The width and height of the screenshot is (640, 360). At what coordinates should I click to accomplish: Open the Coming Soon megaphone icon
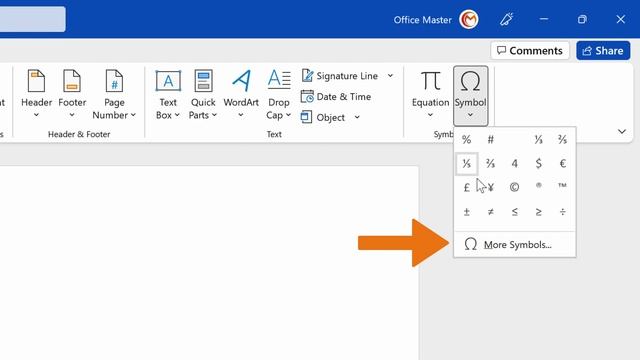pos(507,19)
